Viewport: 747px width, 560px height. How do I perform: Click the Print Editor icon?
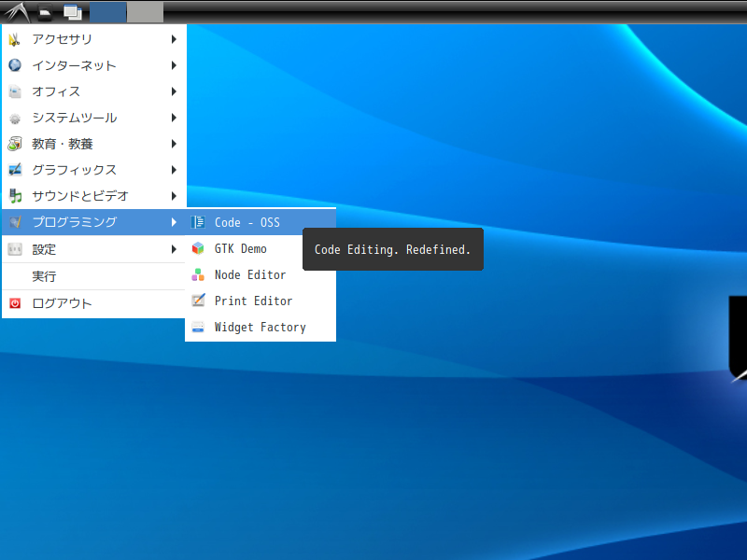point(198,301)
